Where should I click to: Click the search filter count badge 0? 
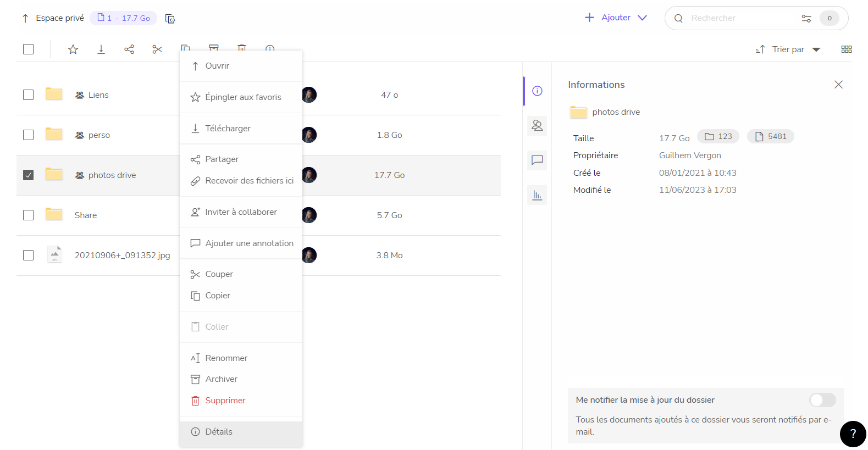(830, 18)
